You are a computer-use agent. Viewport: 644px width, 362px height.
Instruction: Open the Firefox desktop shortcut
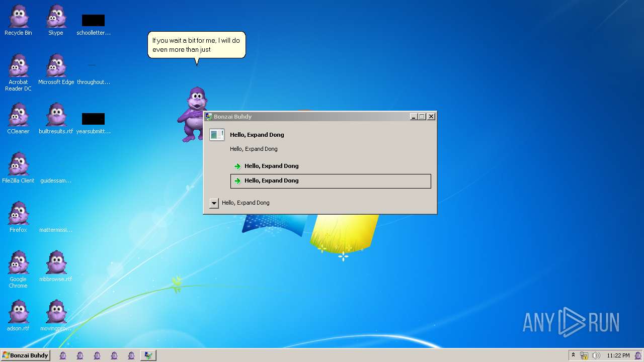tap(18, 217)
